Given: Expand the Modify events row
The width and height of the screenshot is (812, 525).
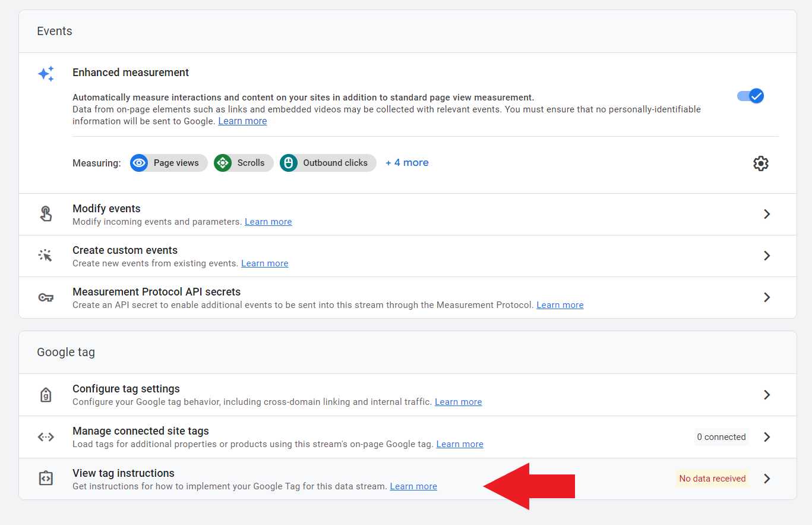Looking at the screenshot, I should (767, 214).
